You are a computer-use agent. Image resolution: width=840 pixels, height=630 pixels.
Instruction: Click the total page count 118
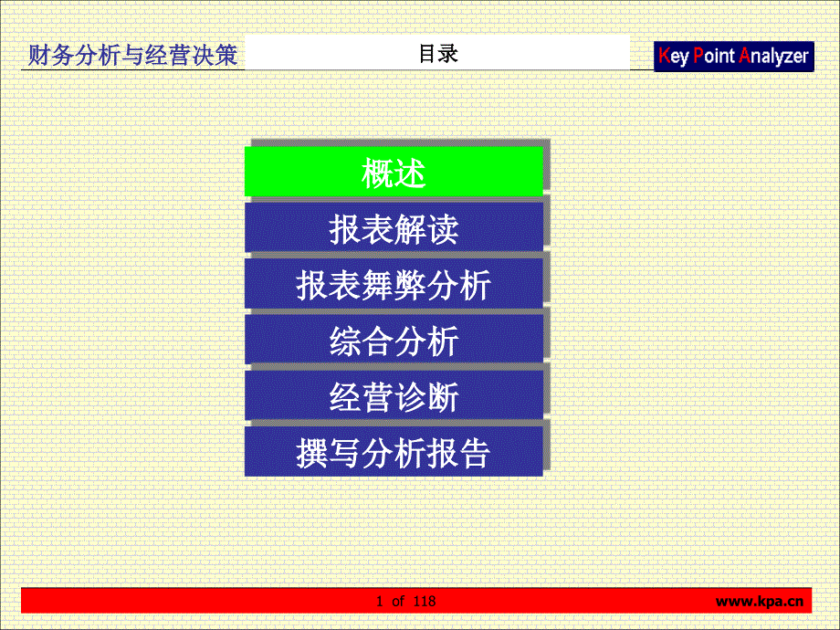(425, 601)
